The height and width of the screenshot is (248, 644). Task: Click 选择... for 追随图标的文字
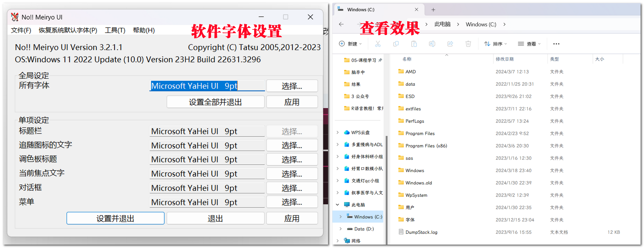click(292, 145)
